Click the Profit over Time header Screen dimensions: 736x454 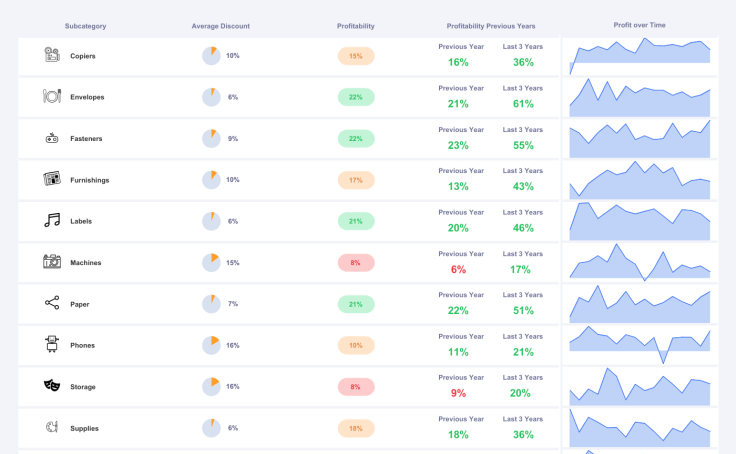click(x=639, y=25)
